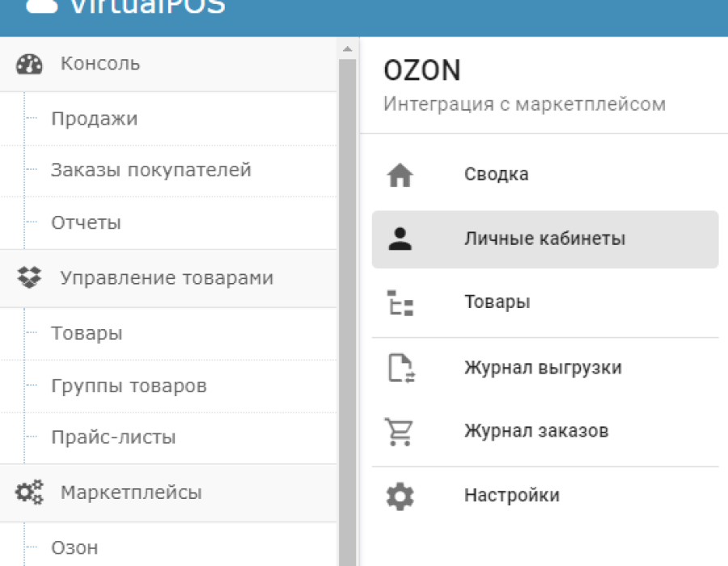728x566 pixels.
Task: Click the Маркетплейсы gears icon
Action: click(x=29, y=492)
